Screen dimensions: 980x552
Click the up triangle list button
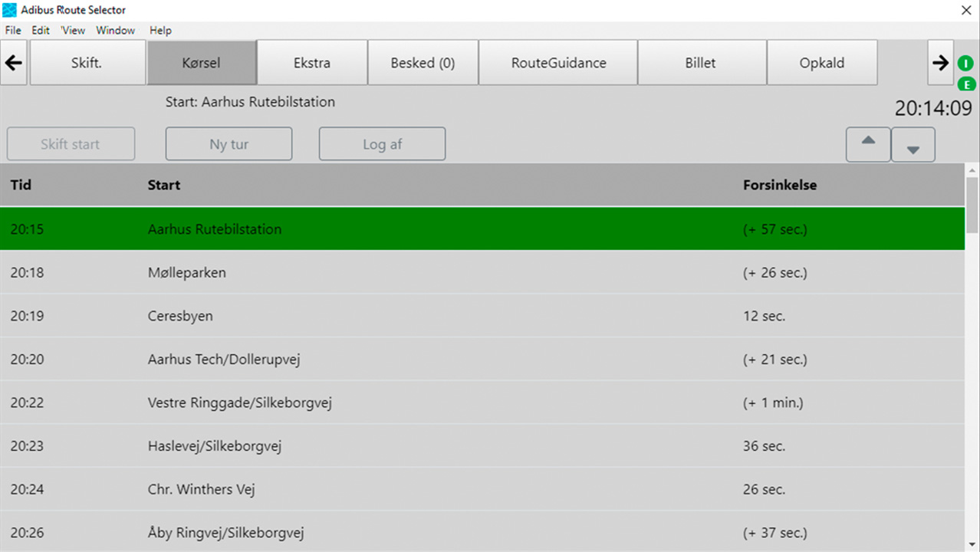pyautogui.click(x=868, y=144)
